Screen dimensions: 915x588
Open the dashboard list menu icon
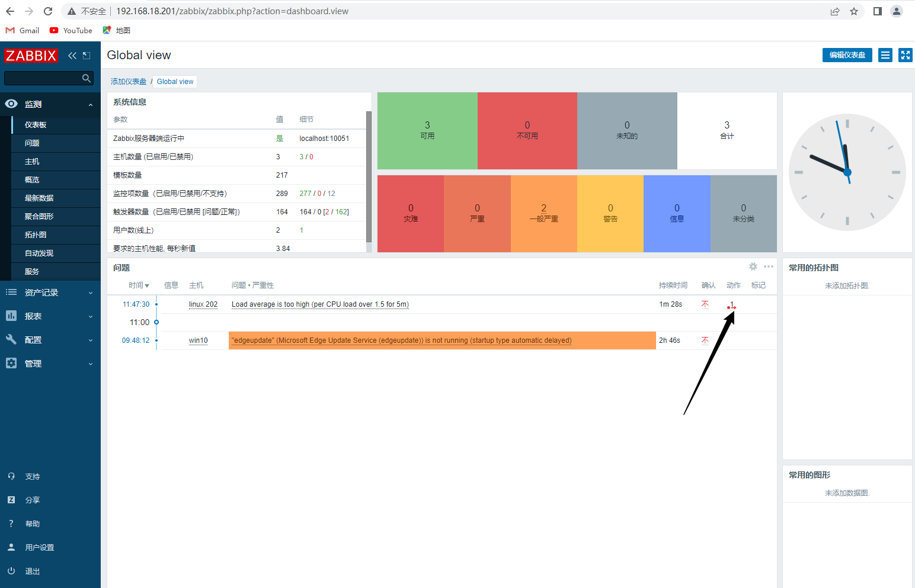tap(885, 55)
